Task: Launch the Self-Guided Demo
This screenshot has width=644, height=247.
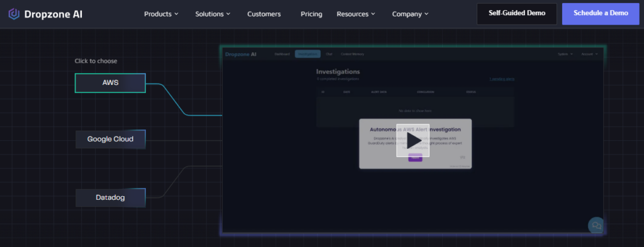Action: coord(517,14)
